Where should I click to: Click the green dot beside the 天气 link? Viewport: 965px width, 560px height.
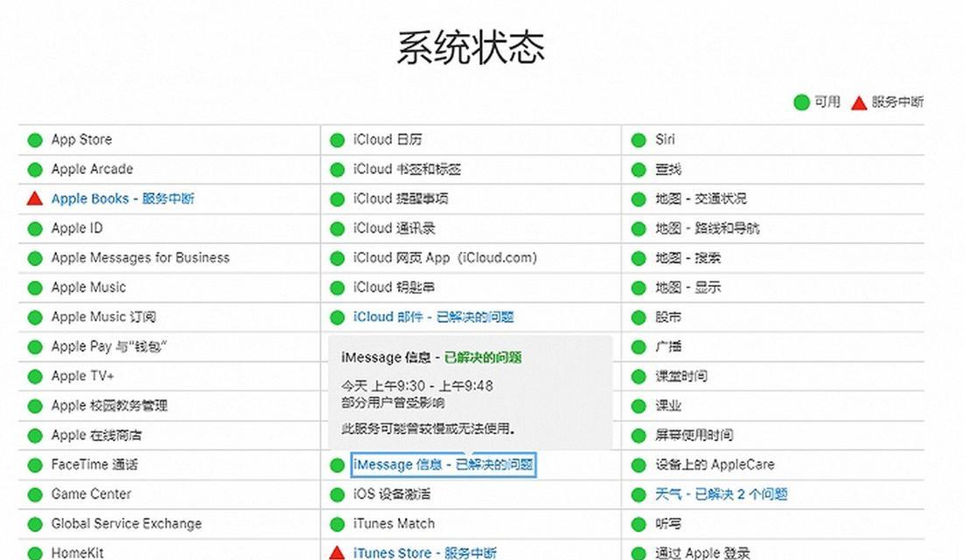pos(639,494)
